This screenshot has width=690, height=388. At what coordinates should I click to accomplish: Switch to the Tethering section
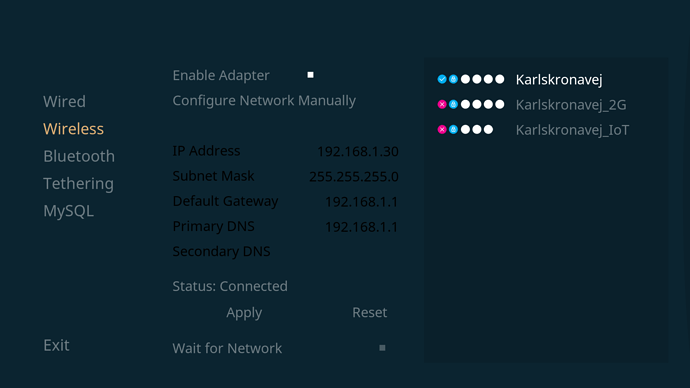(78, 183)
